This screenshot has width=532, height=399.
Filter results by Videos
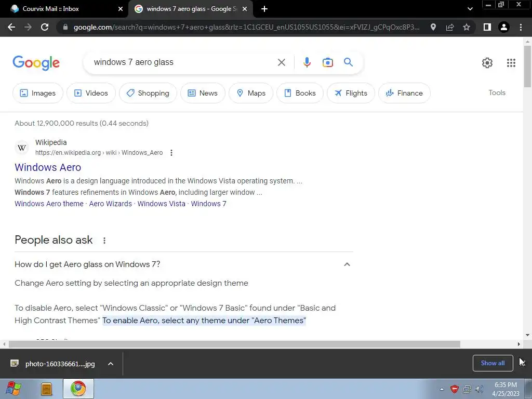pos(91,93)
